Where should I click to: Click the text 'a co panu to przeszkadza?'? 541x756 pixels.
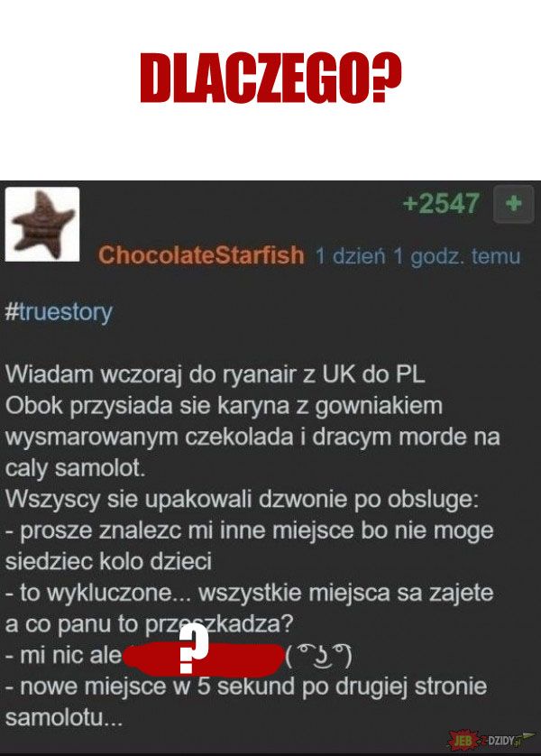149,624
